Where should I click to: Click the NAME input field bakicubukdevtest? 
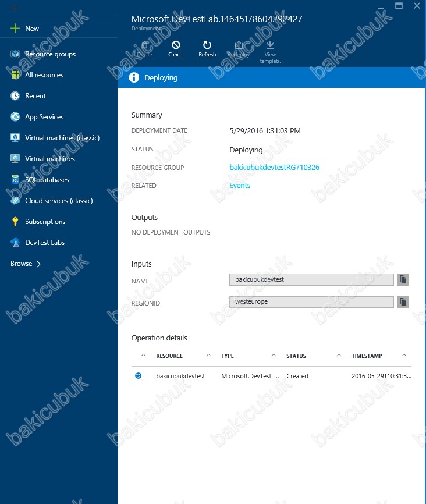(x=311, y=279)
